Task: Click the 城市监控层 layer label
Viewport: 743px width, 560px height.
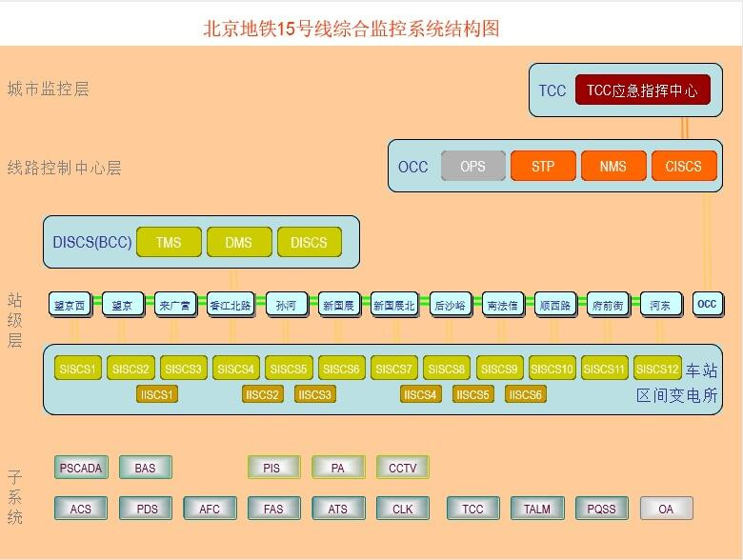Action: point(49,90)
